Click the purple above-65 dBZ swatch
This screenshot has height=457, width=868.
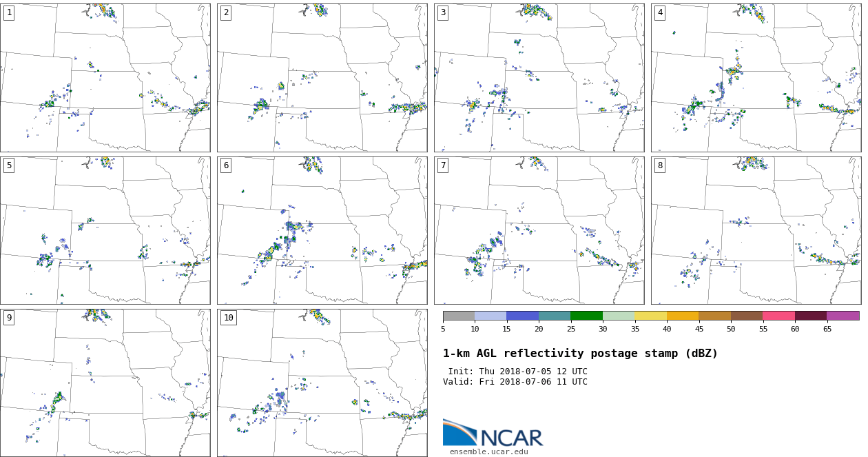click(843, 316)
